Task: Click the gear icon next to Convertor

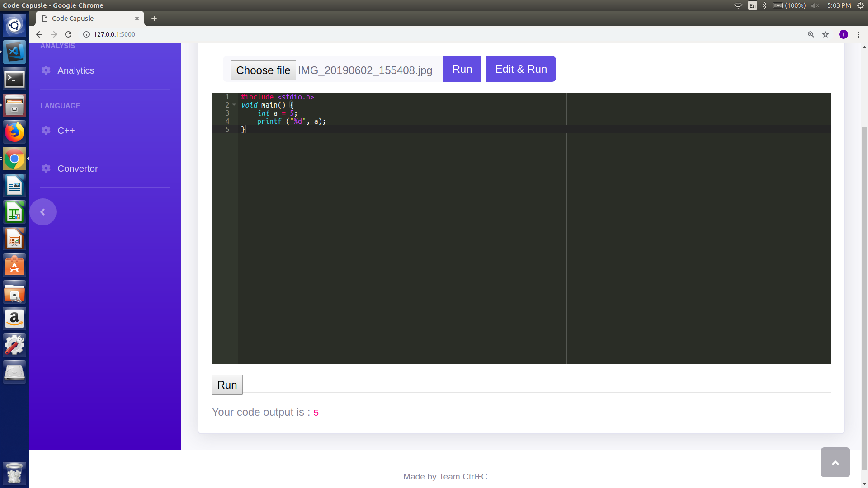Action: click(x=46, y=168)
